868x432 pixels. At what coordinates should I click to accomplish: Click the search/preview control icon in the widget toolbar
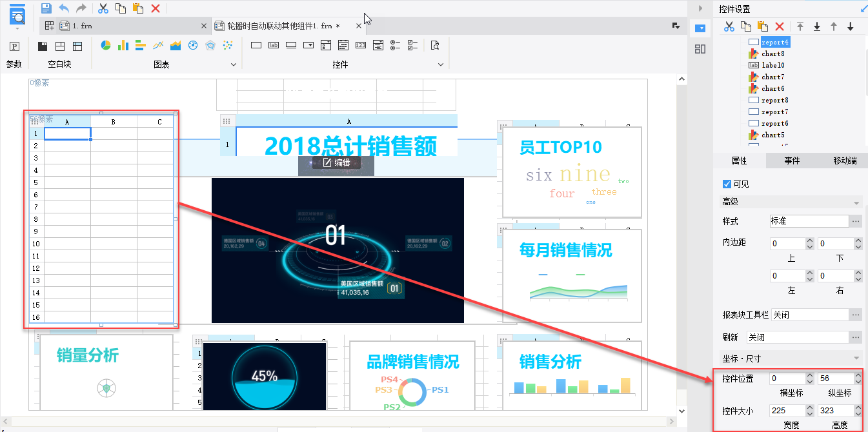pos(435,45)
